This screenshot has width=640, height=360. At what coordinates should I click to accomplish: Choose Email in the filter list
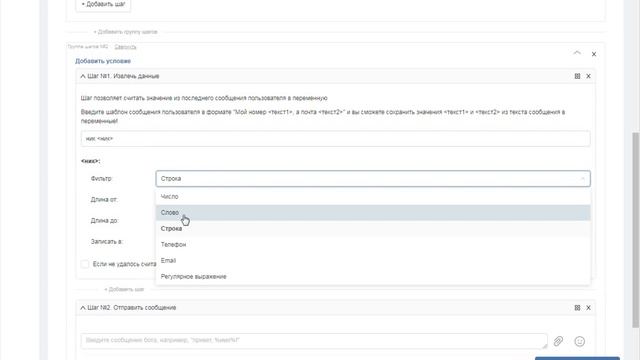point(373,260)
